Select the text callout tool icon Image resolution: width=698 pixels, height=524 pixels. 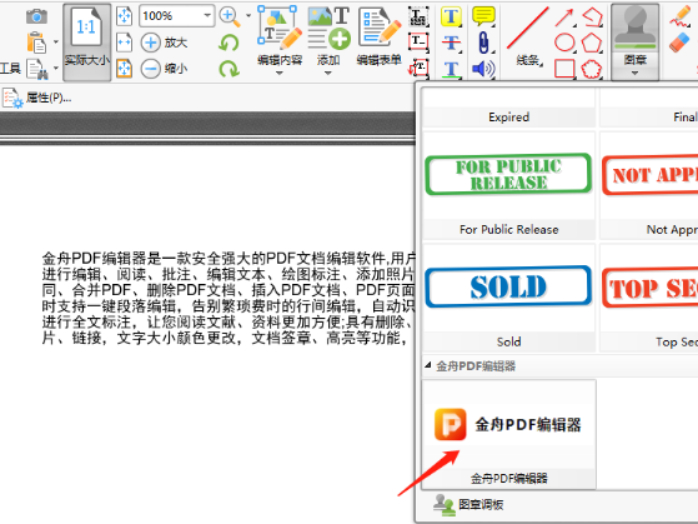pyautogui.click(x=419, y=68)
